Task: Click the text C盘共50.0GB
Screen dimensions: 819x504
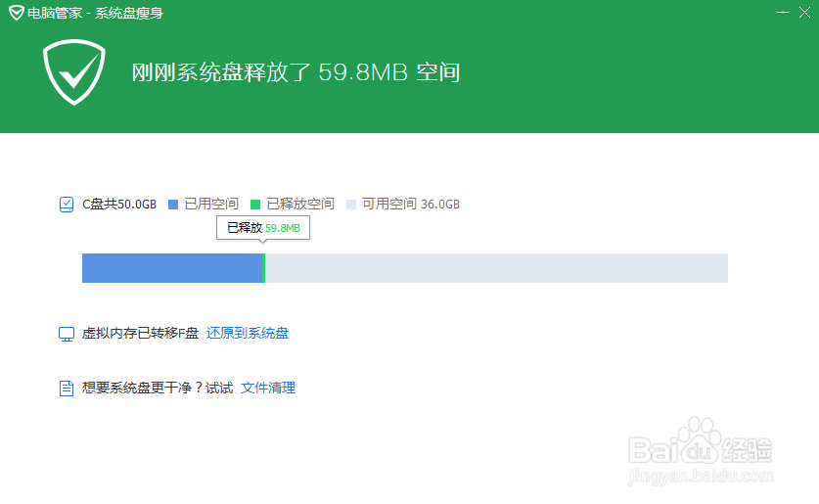Action: [x=119, y=205]
